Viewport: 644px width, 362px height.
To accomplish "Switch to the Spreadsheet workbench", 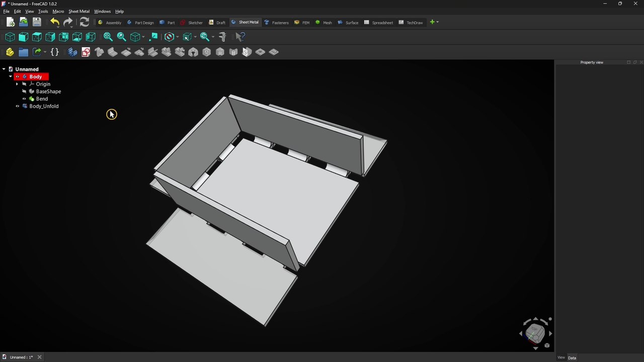I will click(x=378, y=22).
